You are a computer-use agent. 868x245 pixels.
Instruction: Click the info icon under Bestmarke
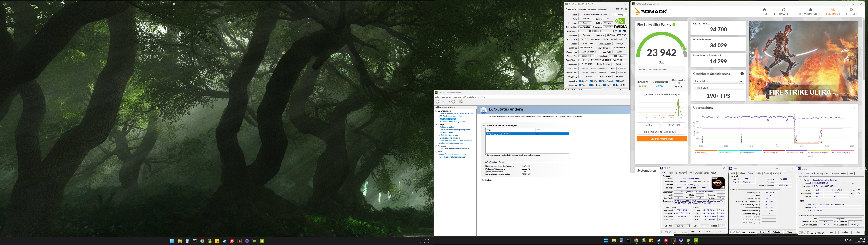[678, 83]
